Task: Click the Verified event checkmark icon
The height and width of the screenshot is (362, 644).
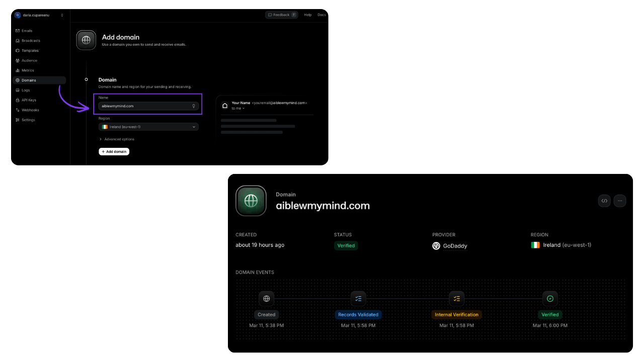Action: 550,299
